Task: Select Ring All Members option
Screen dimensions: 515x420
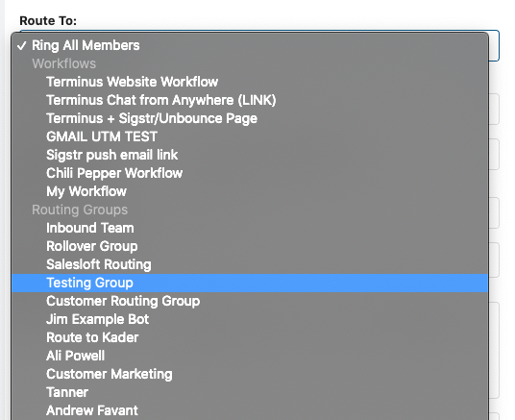Action: coord(250,45)
